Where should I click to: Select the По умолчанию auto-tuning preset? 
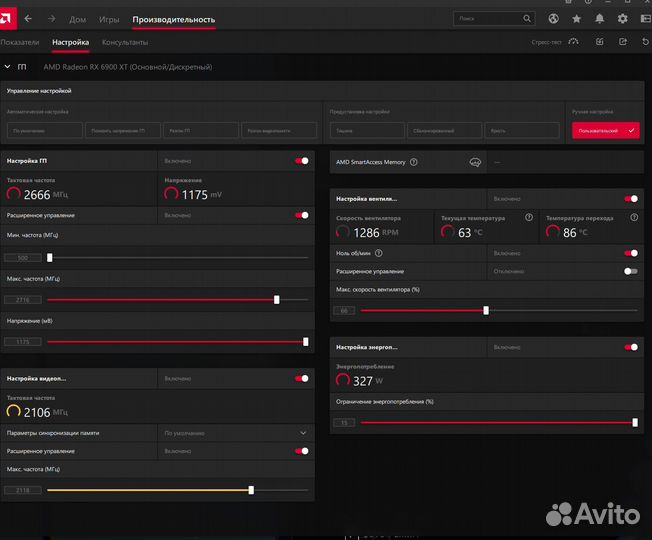pos(44,131)
